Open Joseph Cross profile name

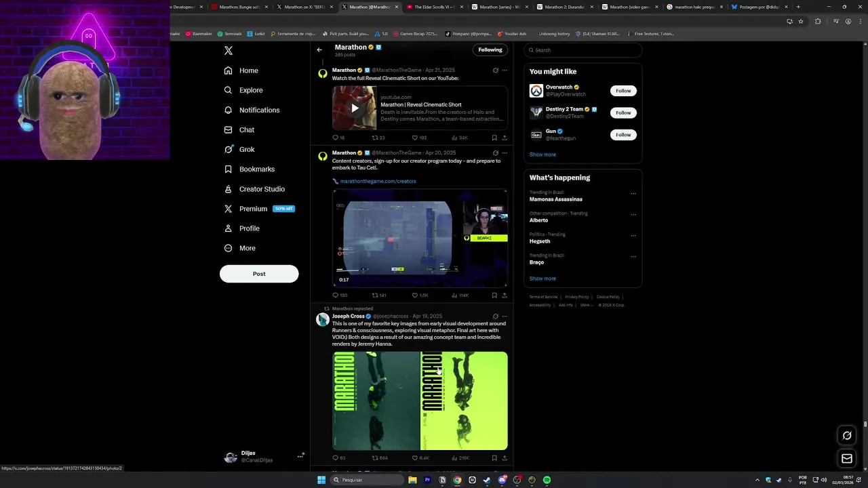[x=348, y=317]
